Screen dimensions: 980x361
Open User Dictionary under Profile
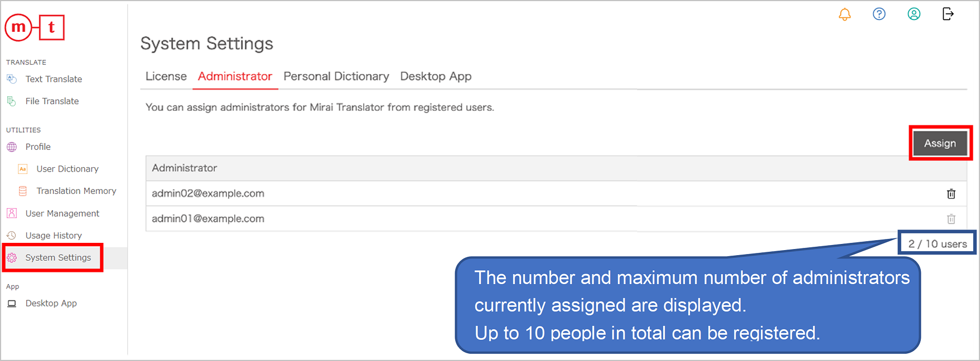[67, 169]
